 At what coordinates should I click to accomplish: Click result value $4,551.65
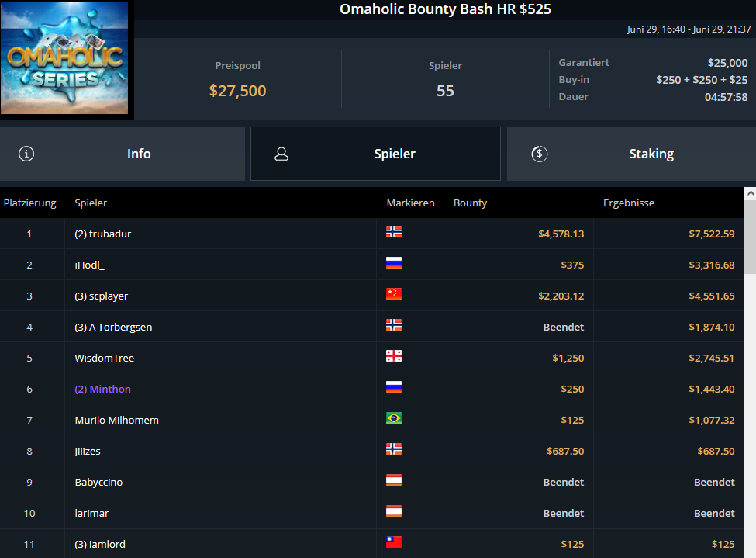click(712, 296)
